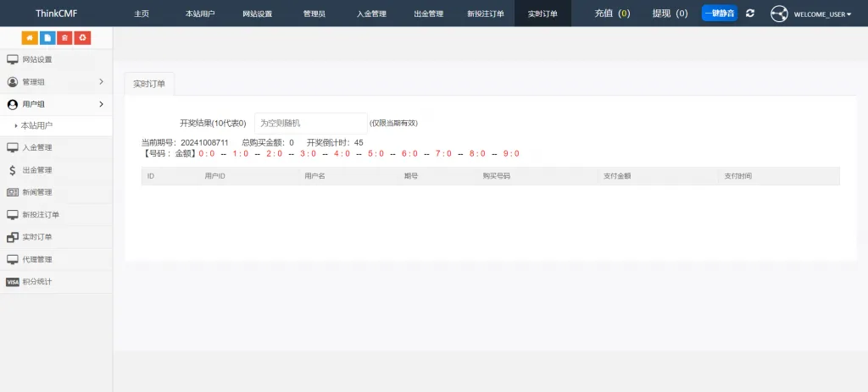The image size is (868, 392).
Task: Click the circular share avatar icon
Action: coord(779,14)
